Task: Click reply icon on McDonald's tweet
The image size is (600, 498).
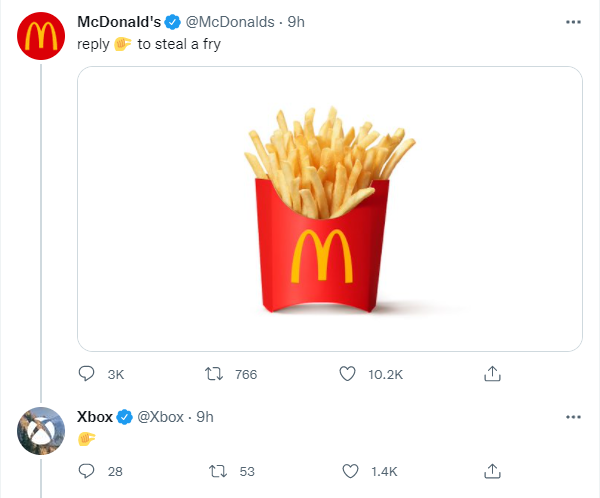Action: (x=87, y=374)
